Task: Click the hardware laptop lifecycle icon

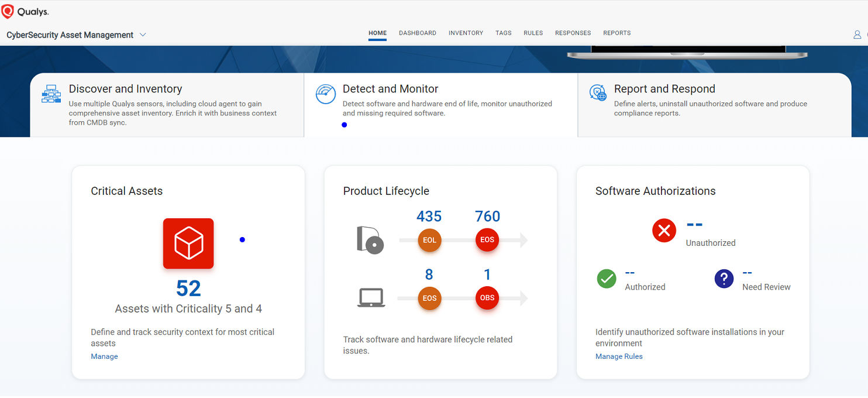Action: (371, 297)
